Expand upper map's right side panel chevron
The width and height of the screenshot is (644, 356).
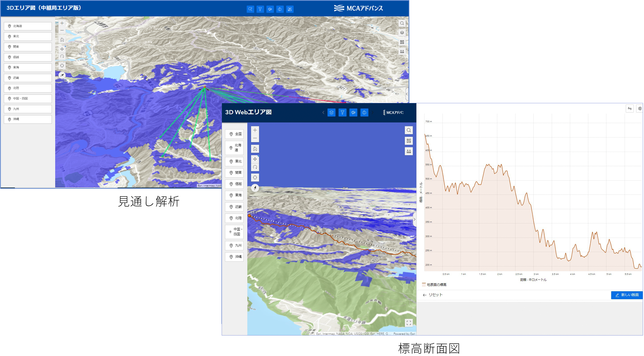pyautogui.click(x=407, y=94)
